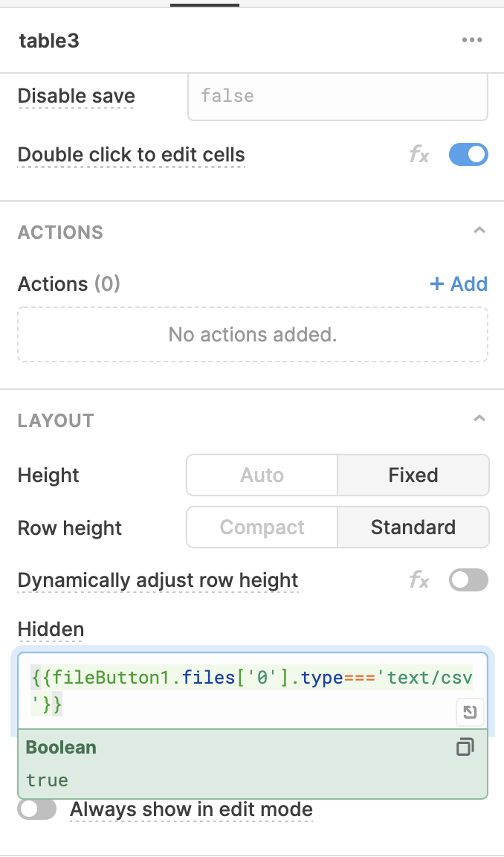Viewport: 504px width, 857px height.
Task: Choose Standard row height
Action: (x=413, y=527)
